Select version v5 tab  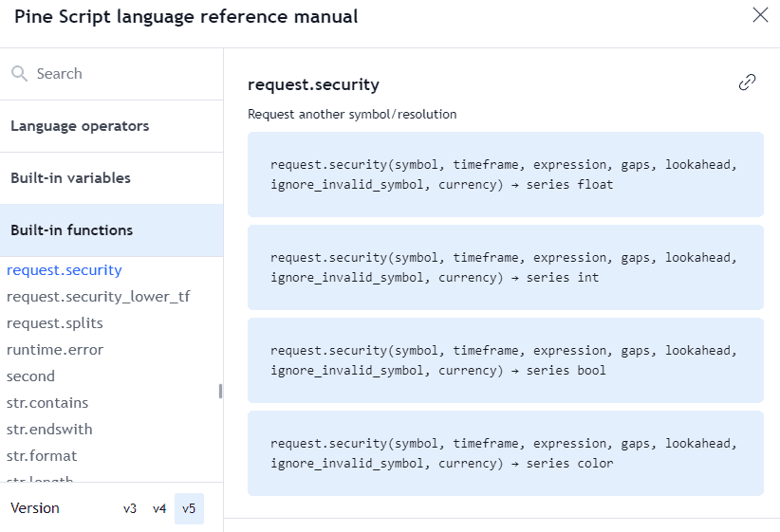[x=189, y=508]
